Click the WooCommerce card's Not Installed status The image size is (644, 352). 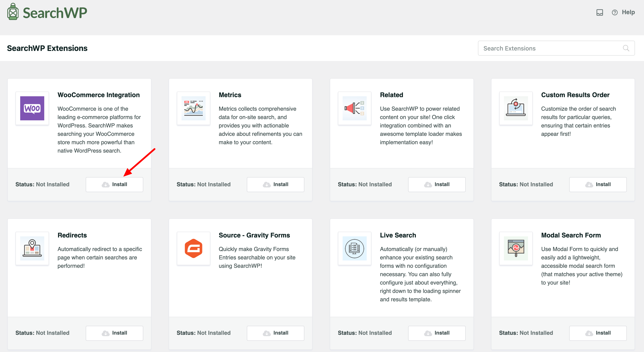52,184
